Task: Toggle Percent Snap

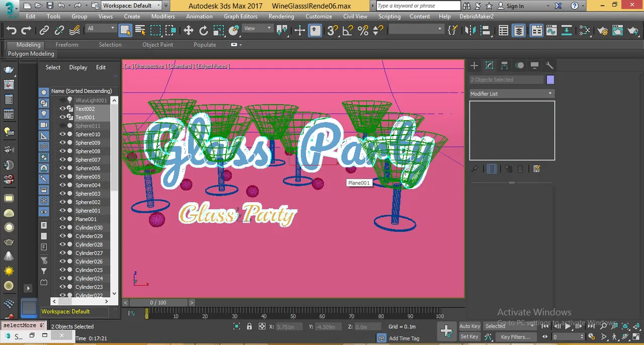Action: pos(363,31)
